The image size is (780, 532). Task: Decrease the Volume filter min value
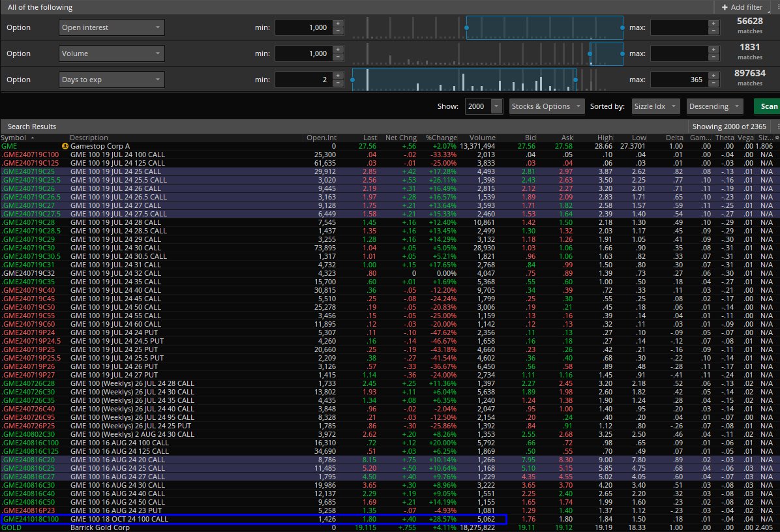[338, 57]
